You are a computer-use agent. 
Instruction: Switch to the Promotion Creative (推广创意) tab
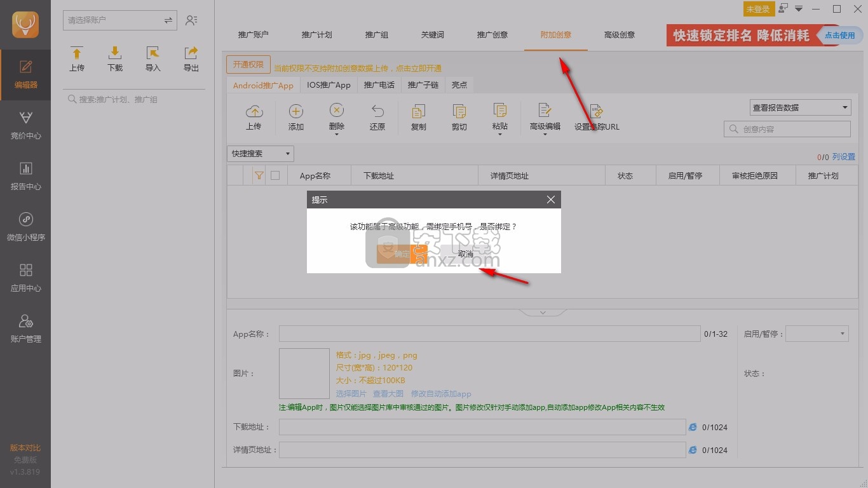pyautogui.click(x=492, y=35)
